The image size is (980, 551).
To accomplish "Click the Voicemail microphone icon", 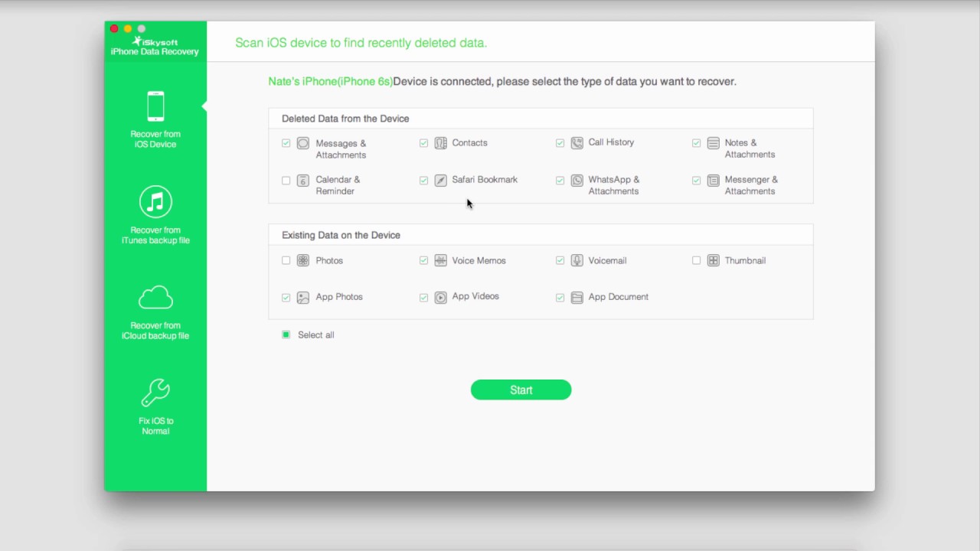I will (x=577, y=260).
